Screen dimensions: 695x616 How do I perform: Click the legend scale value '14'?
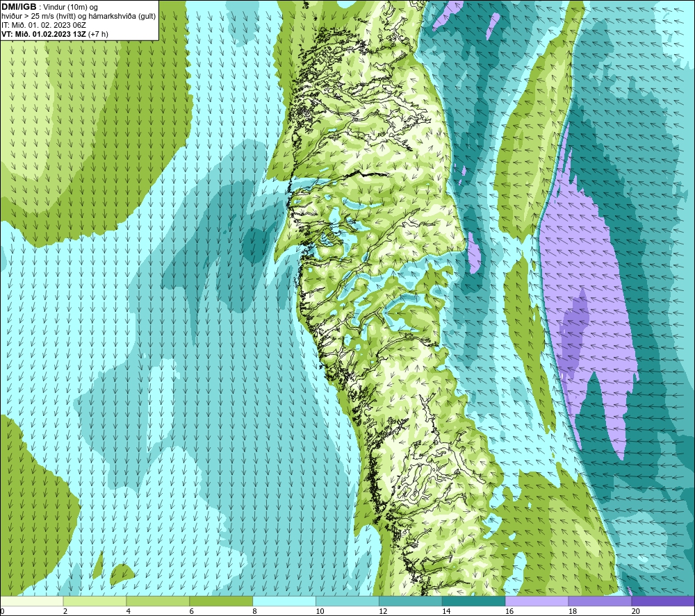pos(446,611)
